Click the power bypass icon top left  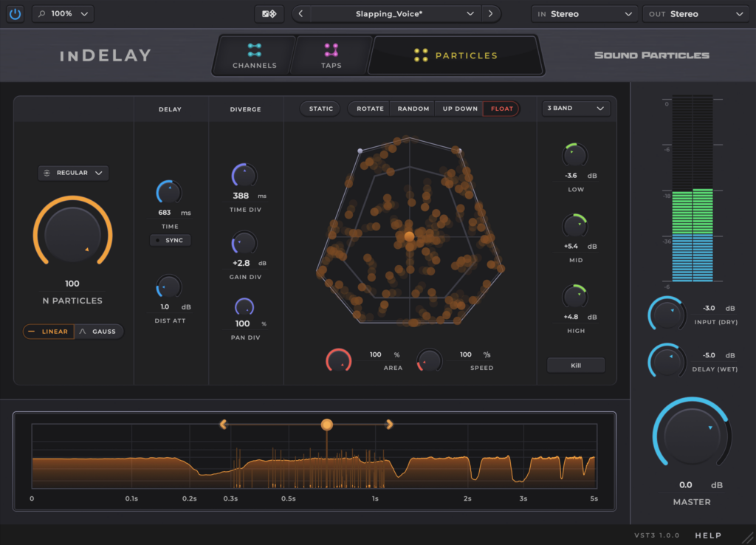[15, 13]
